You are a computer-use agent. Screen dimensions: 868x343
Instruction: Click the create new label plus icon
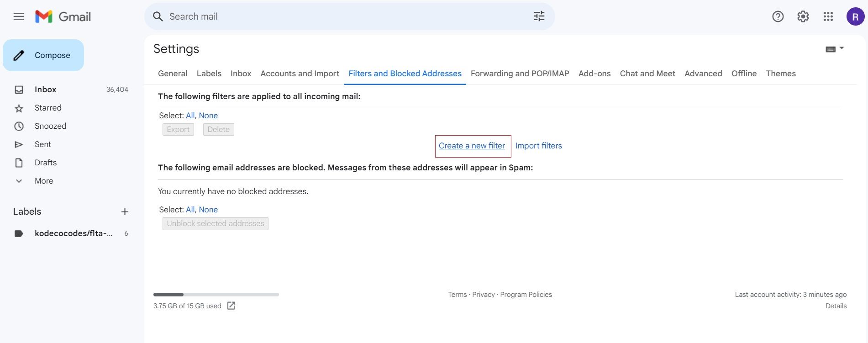(x=125, y=212)
